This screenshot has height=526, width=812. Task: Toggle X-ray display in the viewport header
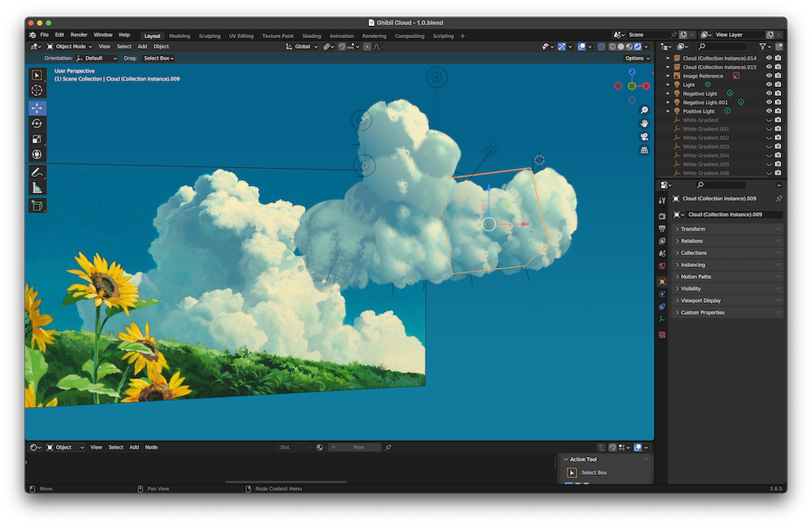pos(601,46)
